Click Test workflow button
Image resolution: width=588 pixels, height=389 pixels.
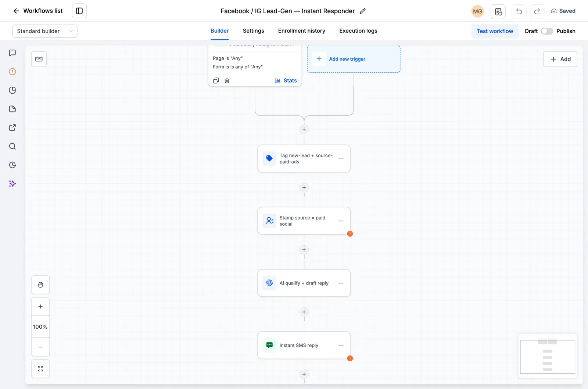(x=495, y=31)
